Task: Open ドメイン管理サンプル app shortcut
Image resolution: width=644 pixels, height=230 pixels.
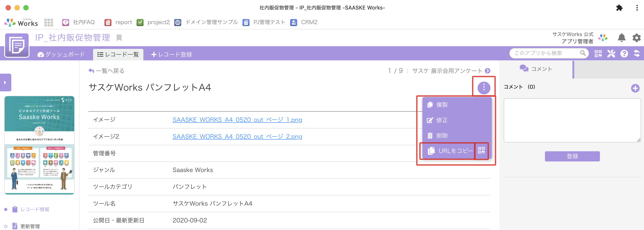Action: click(x=206, y=23)
